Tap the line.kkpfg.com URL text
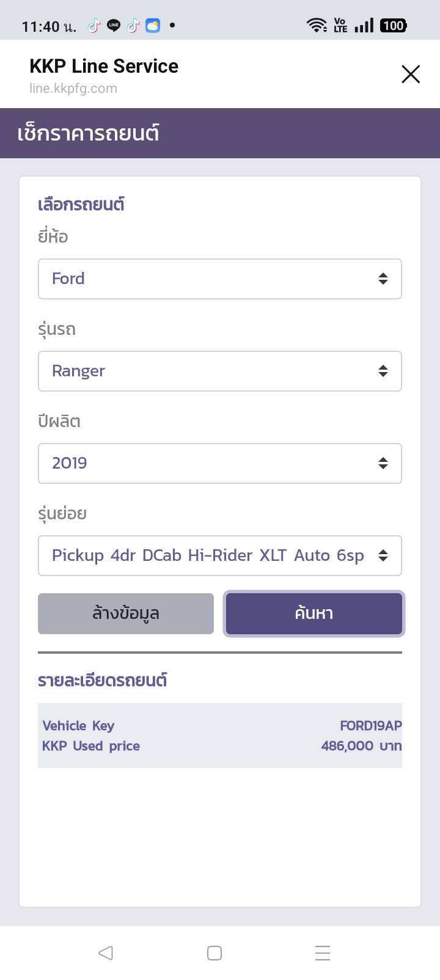Screen dimensions: 440x980 (x=73, y=89)
